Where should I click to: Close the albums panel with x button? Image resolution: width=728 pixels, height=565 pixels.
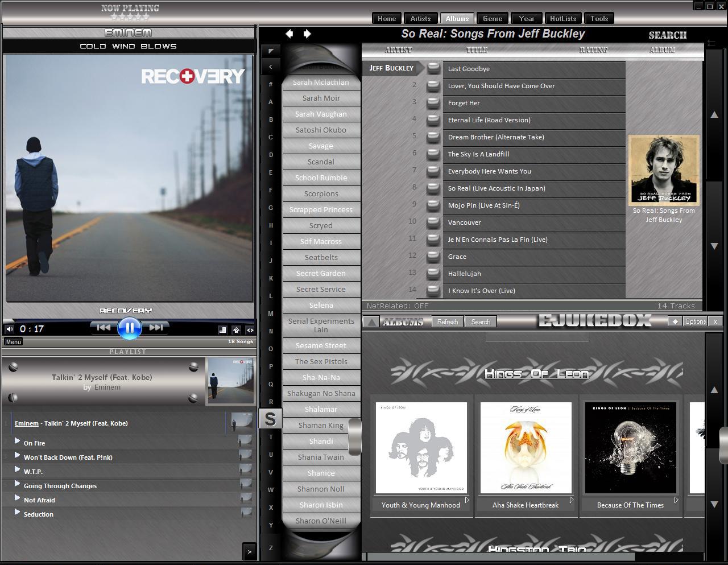[x=715, y=321]
